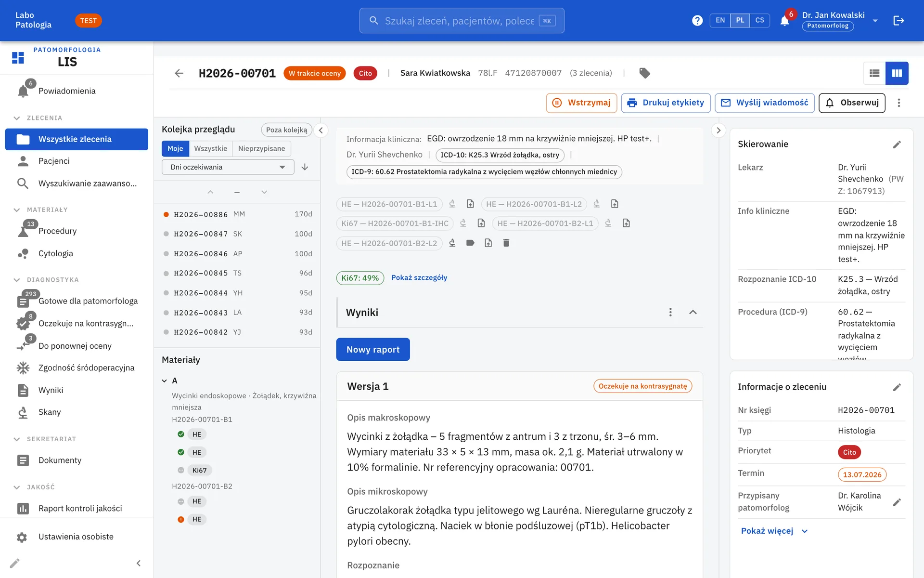Open the Dni oczekiwania sort dropdown

[228, 167]
